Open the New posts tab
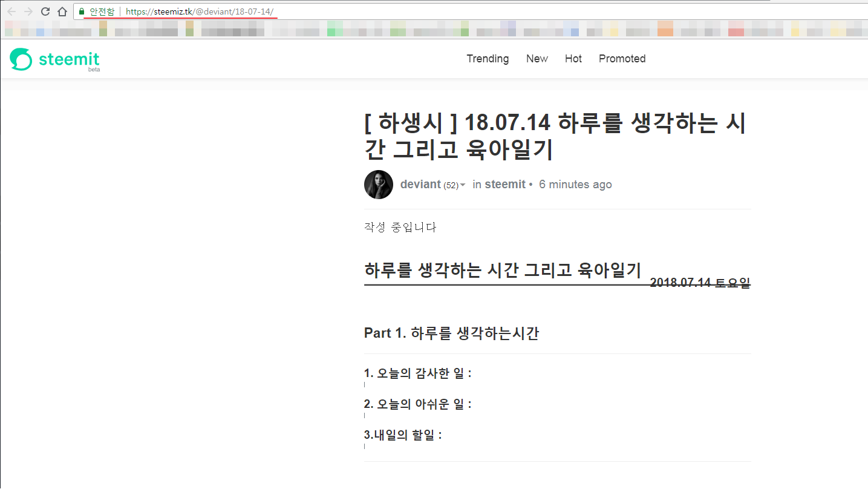 tap(537, 59)
